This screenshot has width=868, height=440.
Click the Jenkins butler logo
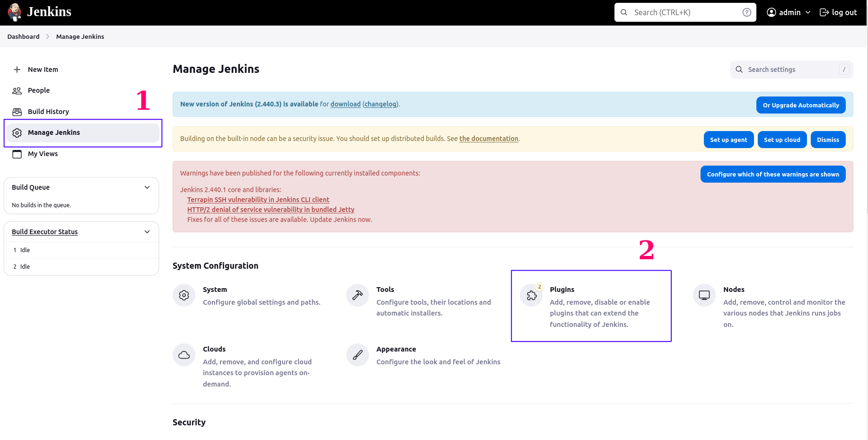pyautogui.click(x=15, y=12)
